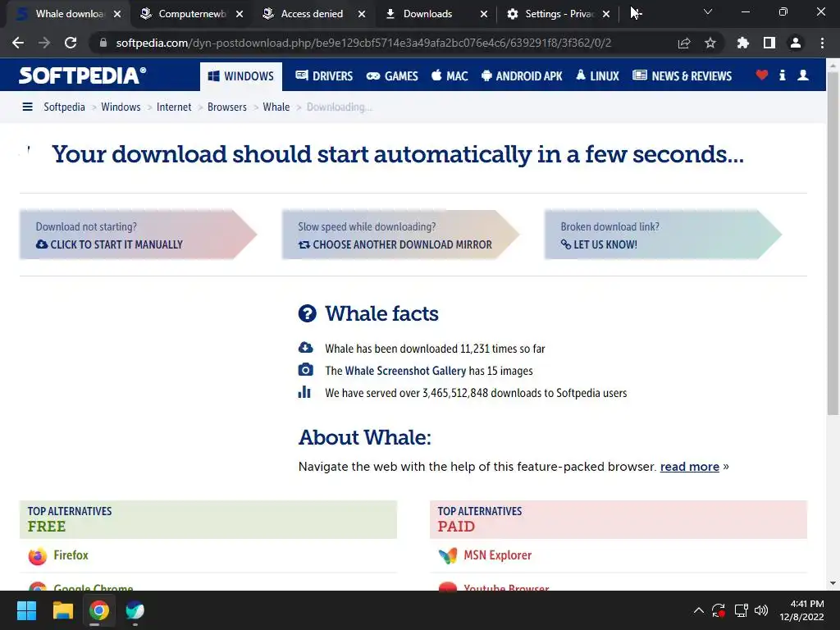Click the Firefox icon in free alternatives
The width and height of the screenshot is (840, 630).
pyautogui.click(x=38, y=557)
